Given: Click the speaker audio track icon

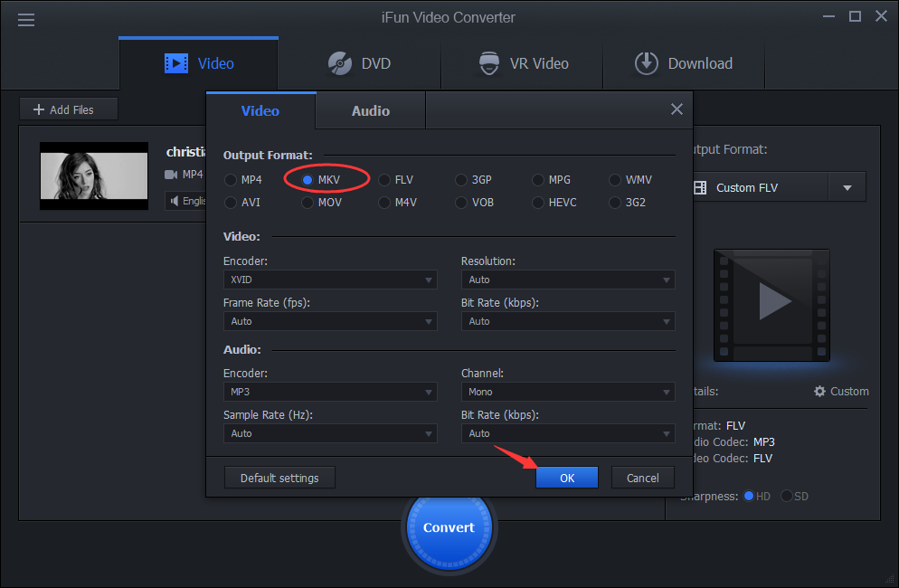Looking at the screenshot, I should point(175,201).
